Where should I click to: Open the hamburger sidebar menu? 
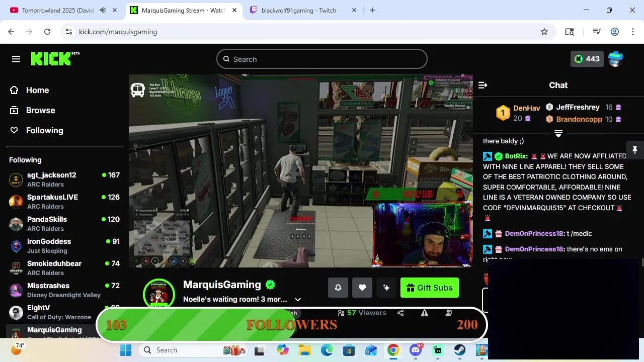[x=16, y=59]
